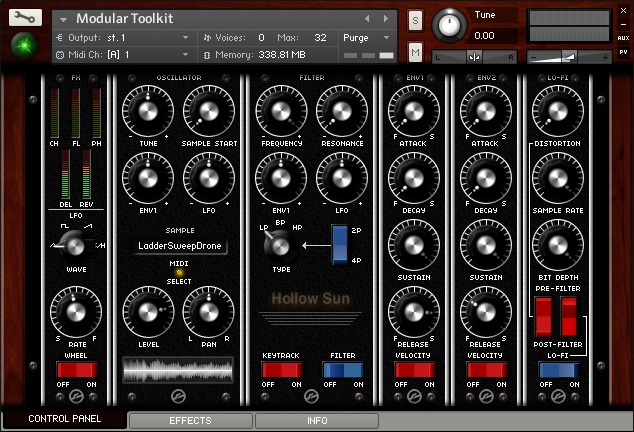The width and height of the screenshot is (634, 432).
Task: Click the LadderSweepDrone sample name button
Action: (180, 246)
